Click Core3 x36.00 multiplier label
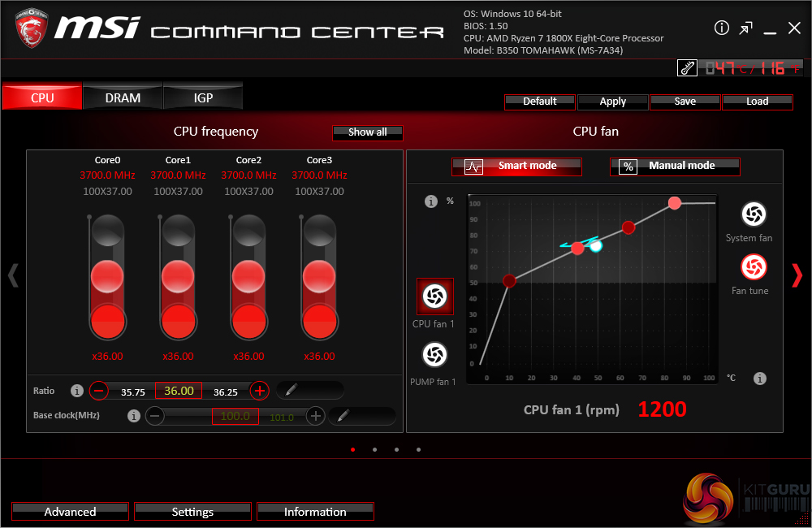This screenshot has width=812, height=528. [319, 357]
